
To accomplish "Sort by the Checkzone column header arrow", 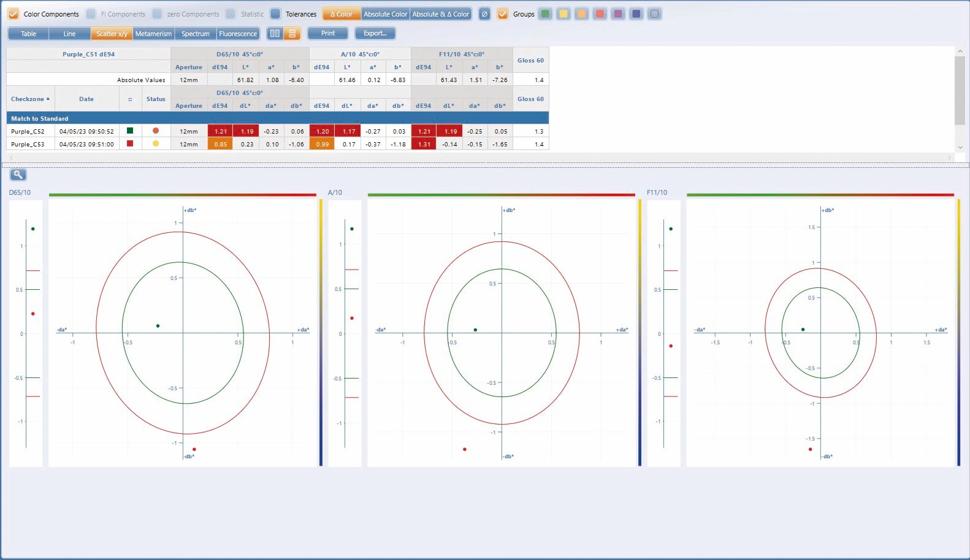I will click(x=48, y=99).
